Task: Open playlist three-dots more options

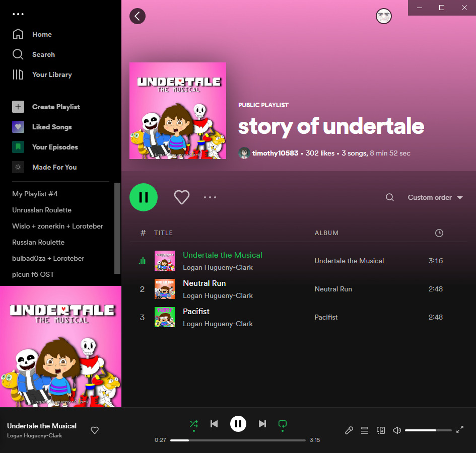Action: point(210,197)
